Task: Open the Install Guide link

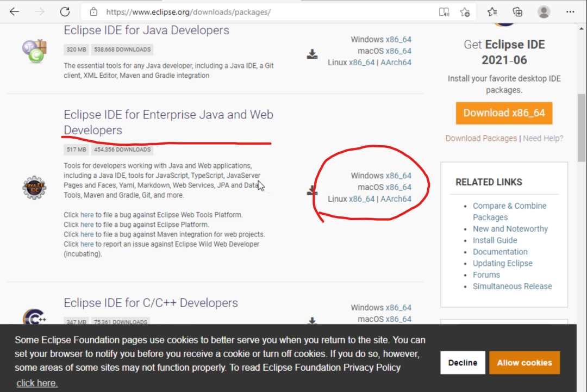Action: pos(495,240)
